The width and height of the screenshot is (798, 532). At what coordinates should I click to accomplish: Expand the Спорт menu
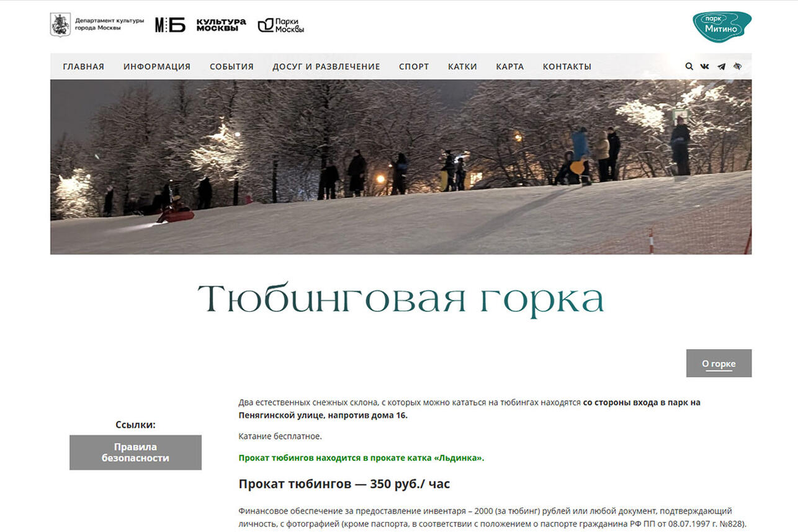coord(414,66)
